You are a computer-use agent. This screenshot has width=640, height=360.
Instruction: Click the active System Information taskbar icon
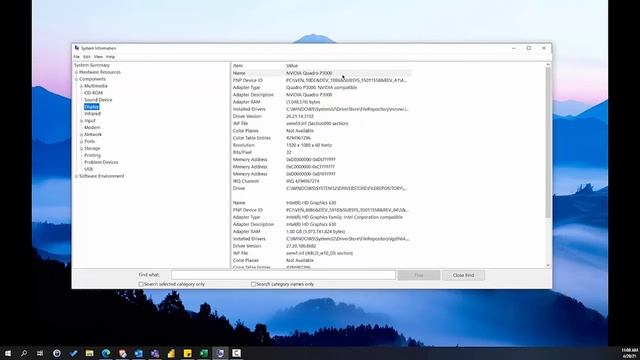point(220,353)
